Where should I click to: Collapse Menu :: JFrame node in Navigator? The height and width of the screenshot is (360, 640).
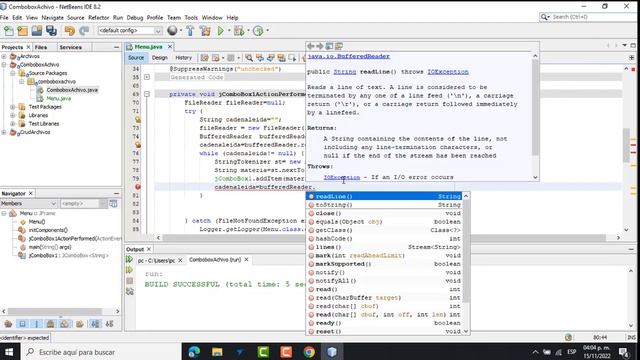(x=4, y=213)
